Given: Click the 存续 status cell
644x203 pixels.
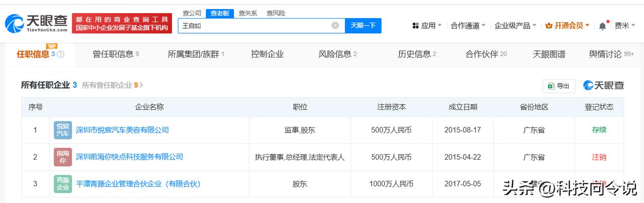Looking at the screenshot, I should pyautogui.click(x=599, y=130).
